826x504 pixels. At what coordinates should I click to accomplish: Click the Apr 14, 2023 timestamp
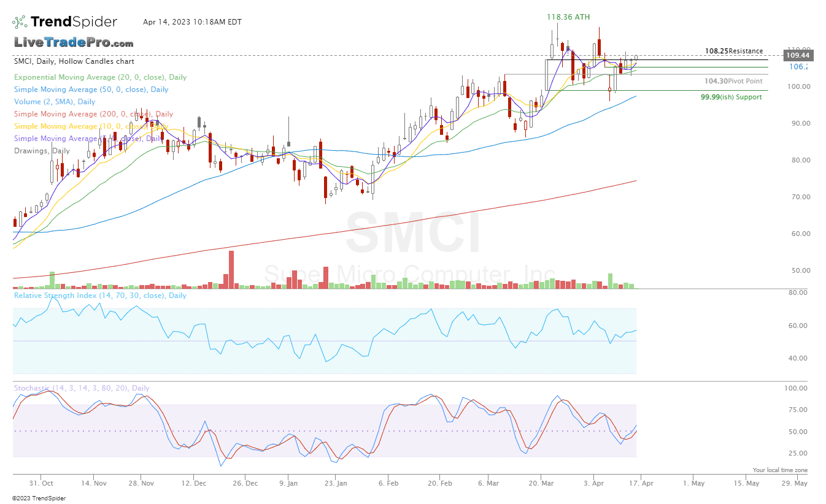(192, 22)
